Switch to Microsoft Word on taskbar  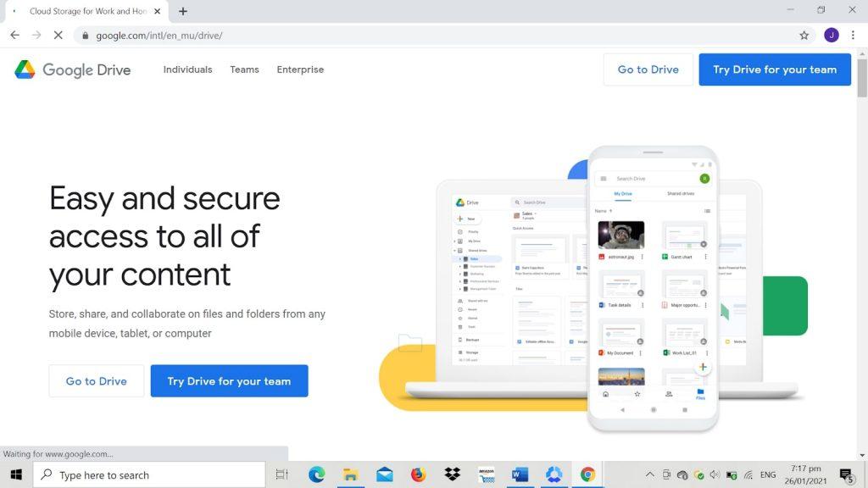click(520, 474)
